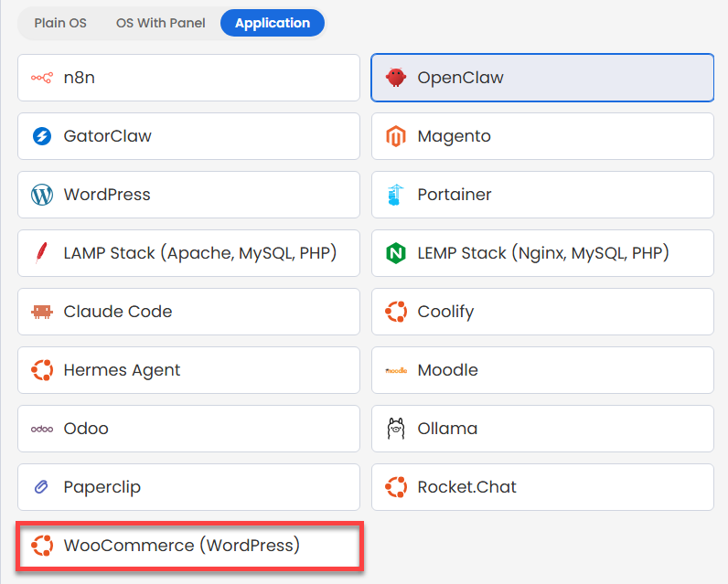Click the Hermes Agent circular icon

click(42, 370)
